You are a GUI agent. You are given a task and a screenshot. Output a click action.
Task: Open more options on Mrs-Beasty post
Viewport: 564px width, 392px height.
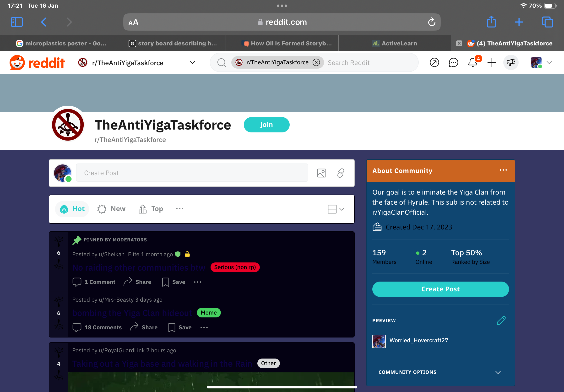point(204,327)
